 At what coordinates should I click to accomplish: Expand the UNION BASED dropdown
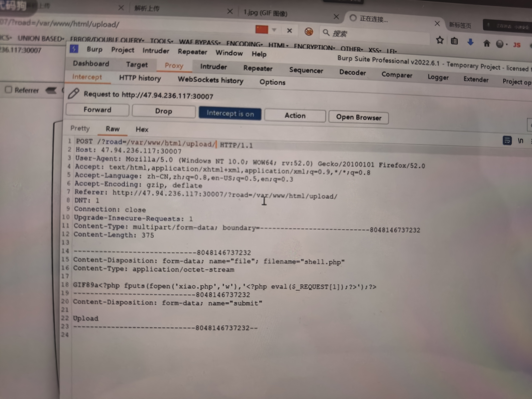[x=41, y=38]
